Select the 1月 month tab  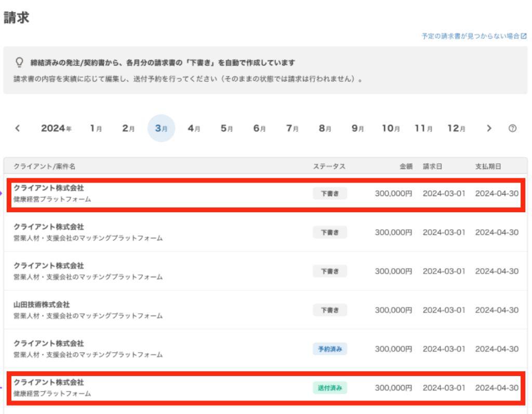[96, 128]
